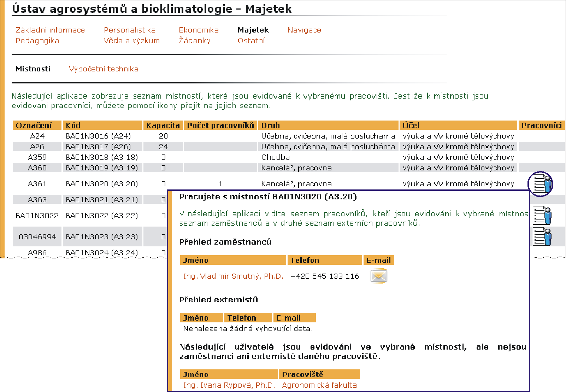This screenshot has height=392, width=566.
Task: Select room code BA01N3017 (A26)
Action: coord(98,147)
